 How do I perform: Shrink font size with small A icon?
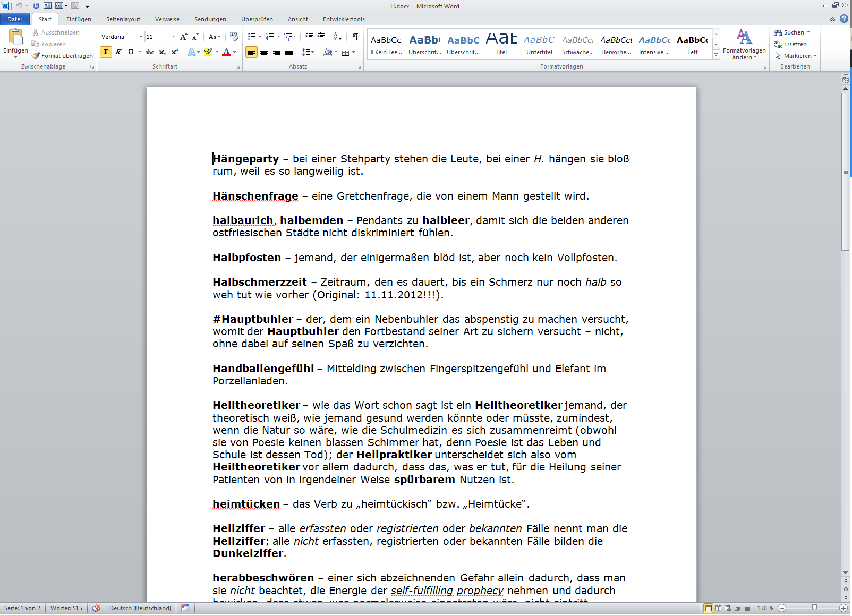click(x=195, y=37)
